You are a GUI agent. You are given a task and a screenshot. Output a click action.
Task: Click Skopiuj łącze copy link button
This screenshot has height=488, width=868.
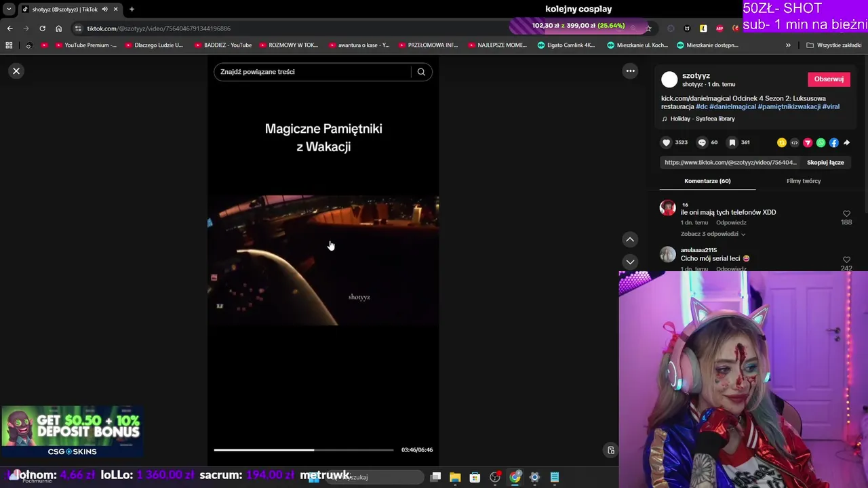[825, 163]
